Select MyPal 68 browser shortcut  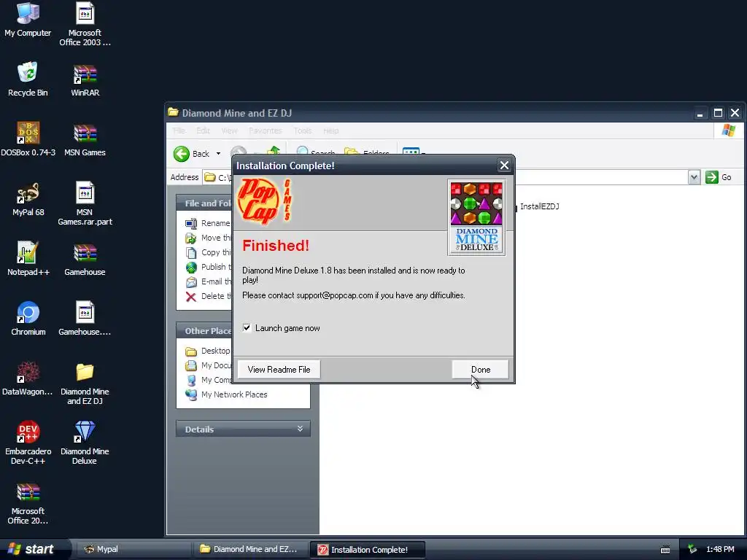[28, 198]
